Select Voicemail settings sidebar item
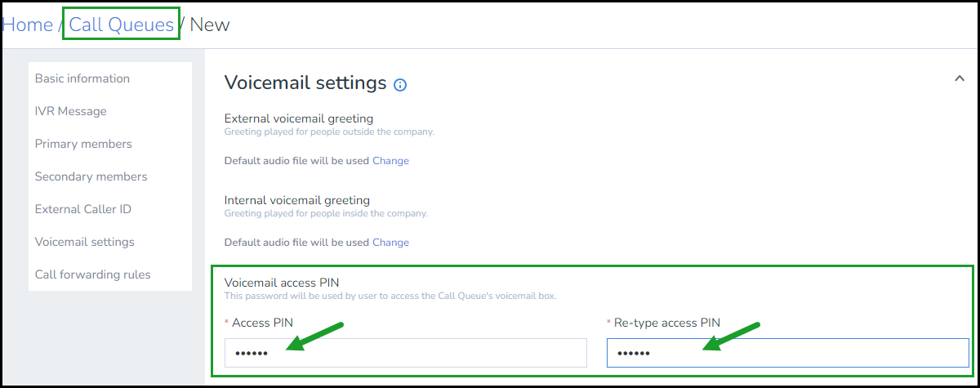Screen dimensions: 980x388 (85, 242)
